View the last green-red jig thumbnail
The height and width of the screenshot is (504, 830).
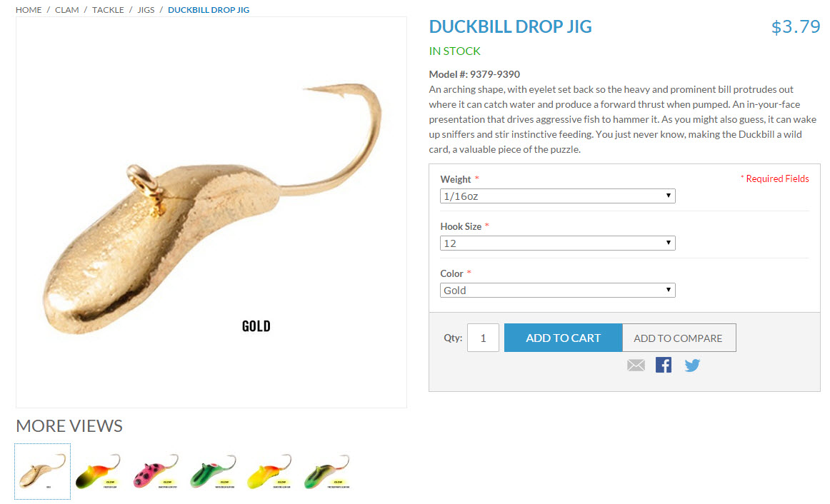click(x=327, y=471)
